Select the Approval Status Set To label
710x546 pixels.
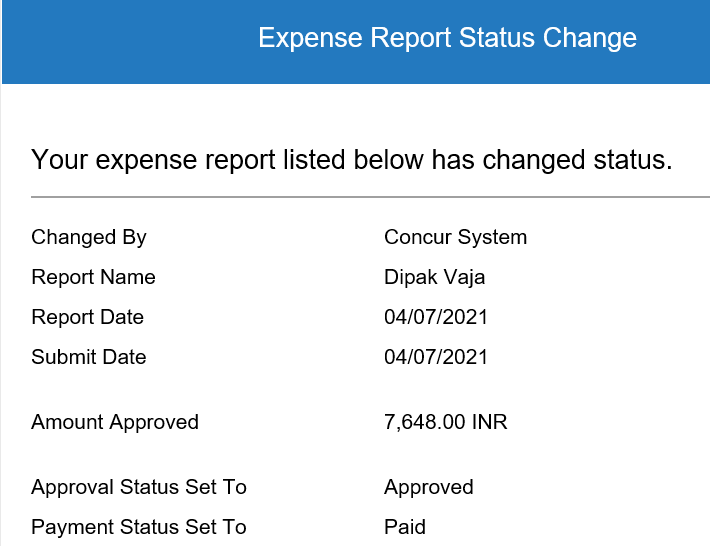(x=139, y=488)
